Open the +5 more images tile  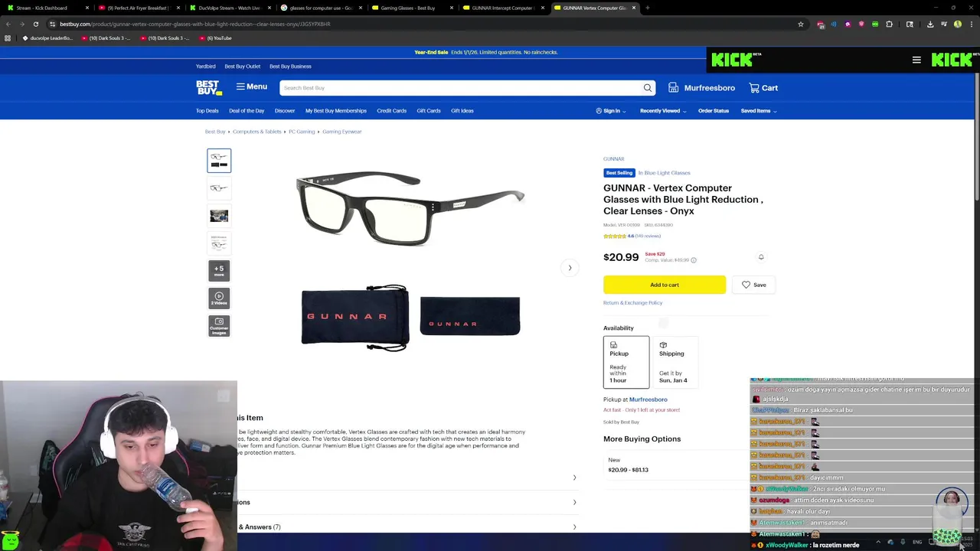(219, 271)
